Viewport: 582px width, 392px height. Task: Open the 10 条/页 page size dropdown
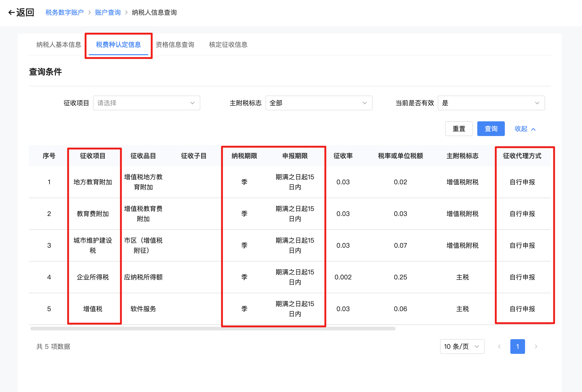tap(462, 346)
